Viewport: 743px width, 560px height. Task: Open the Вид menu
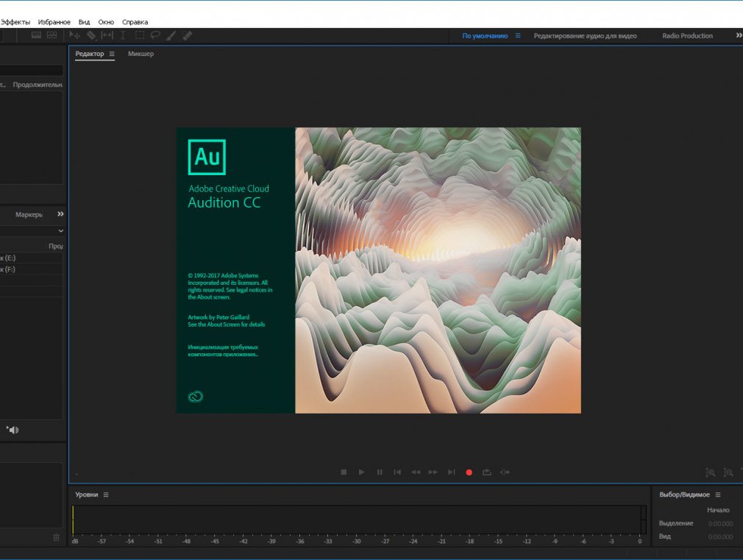[x=84, y=22]
